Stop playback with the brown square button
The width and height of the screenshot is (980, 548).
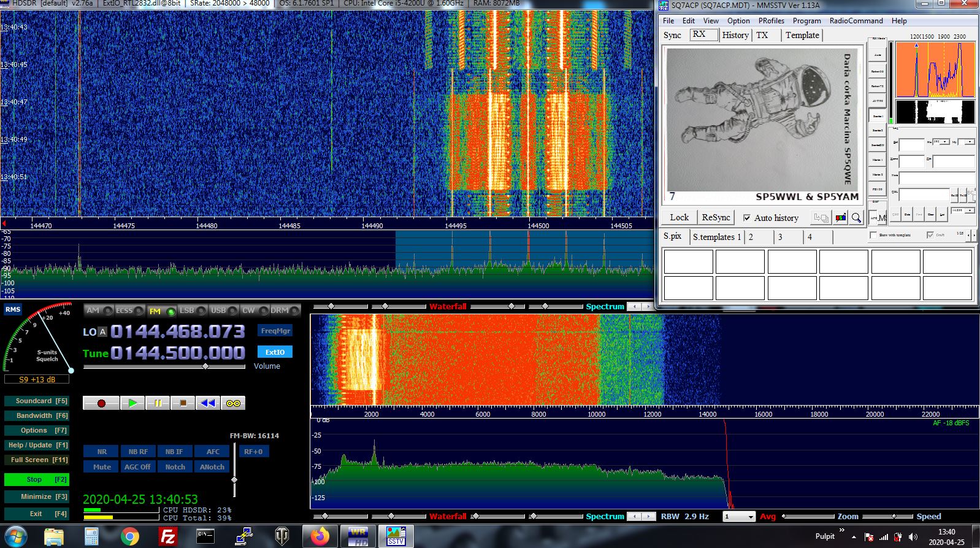coord(183,403)
